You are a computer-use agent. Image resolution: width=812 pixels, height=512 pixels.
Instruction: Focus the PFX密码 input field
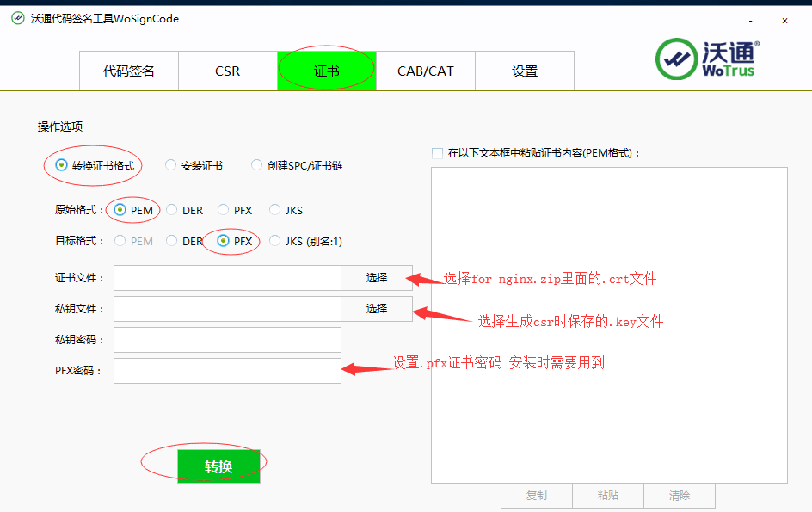[x=227, y=371]
